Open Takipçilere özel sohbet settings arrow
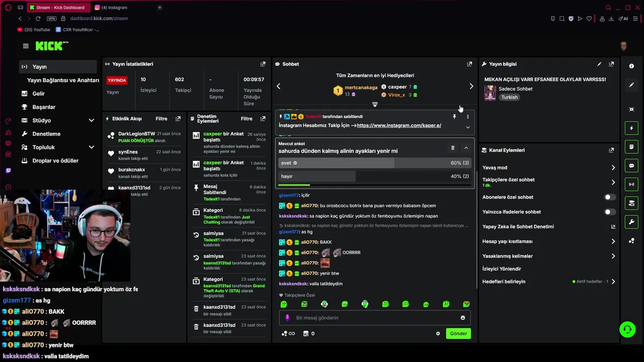 pyautogui.click(x=613, y=182)
